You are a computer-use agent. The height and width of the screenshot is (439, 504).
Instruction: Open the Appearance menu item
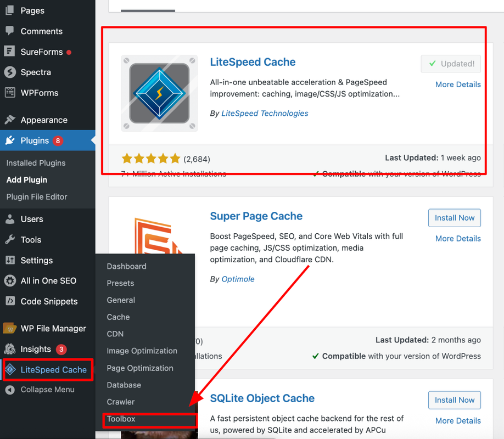pyautogui.click(x=44, y=120)
